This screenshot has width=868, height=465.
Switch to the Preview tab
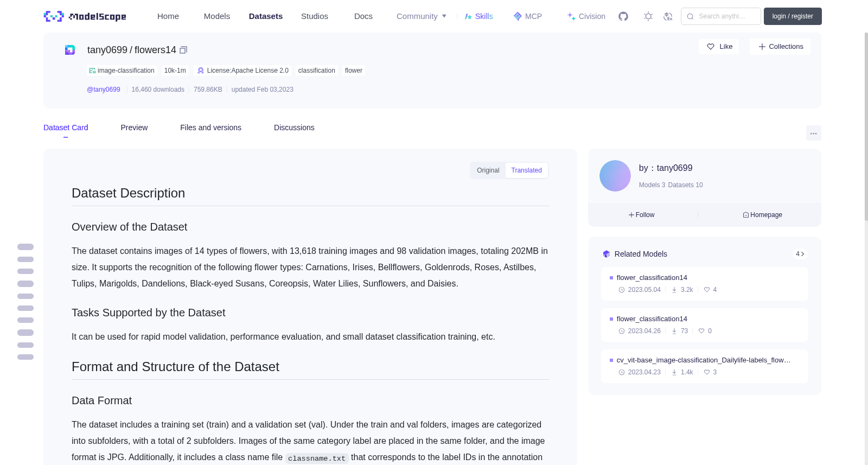(x=134, y=128)
